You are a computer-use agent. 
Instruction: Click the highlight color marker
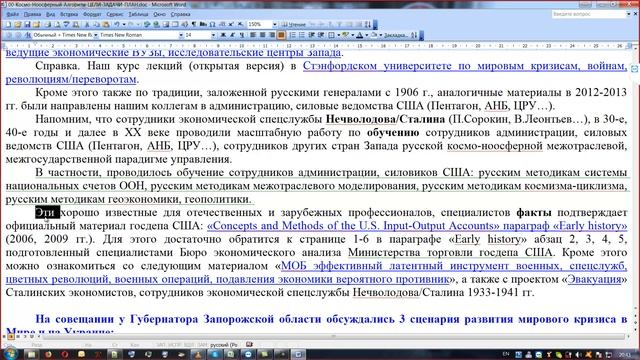[345, 35]
